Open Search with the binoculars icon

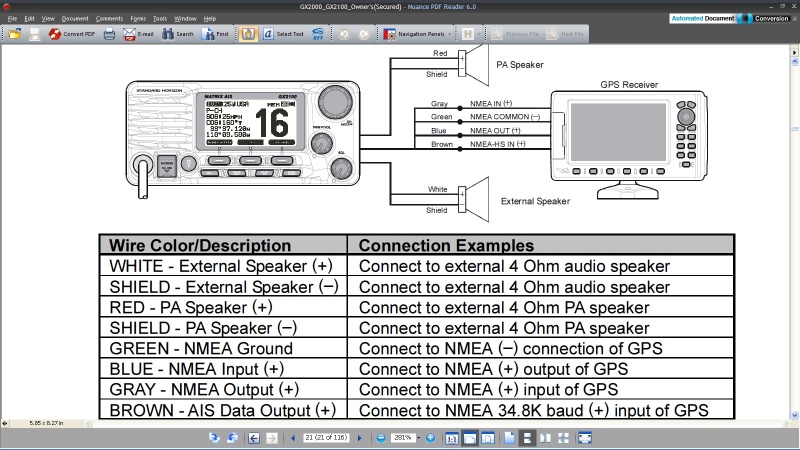pyautogui.click(x=178, y=34)
